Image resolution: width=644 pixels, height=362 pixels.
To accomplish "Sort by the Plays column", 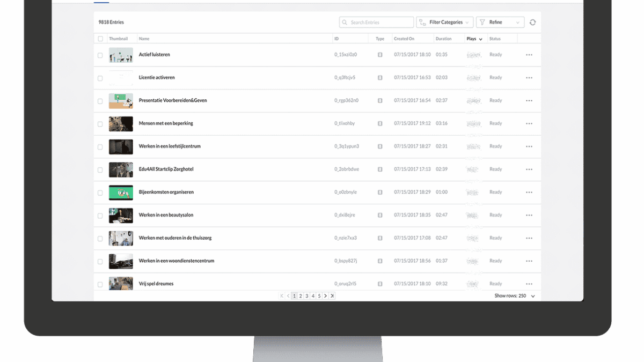I will 474,39.
